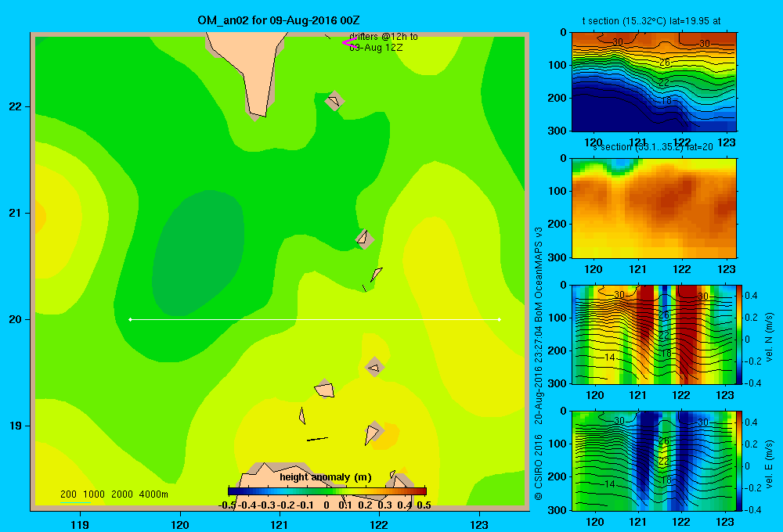Viewport: 783px width, 532px height.
Task: Click the main map longitude label "123"
Action: coord(479,524)
